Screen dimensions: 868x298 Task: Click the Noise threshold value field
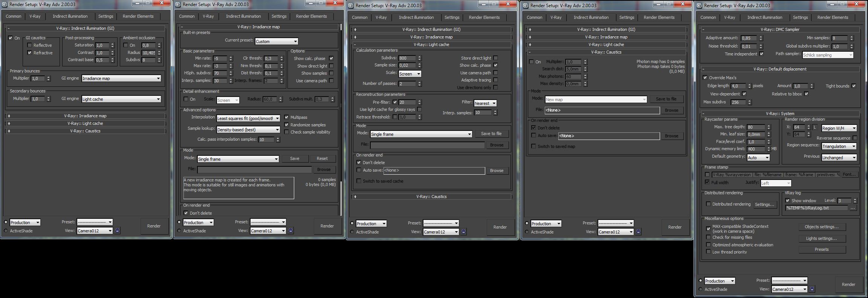750,46
